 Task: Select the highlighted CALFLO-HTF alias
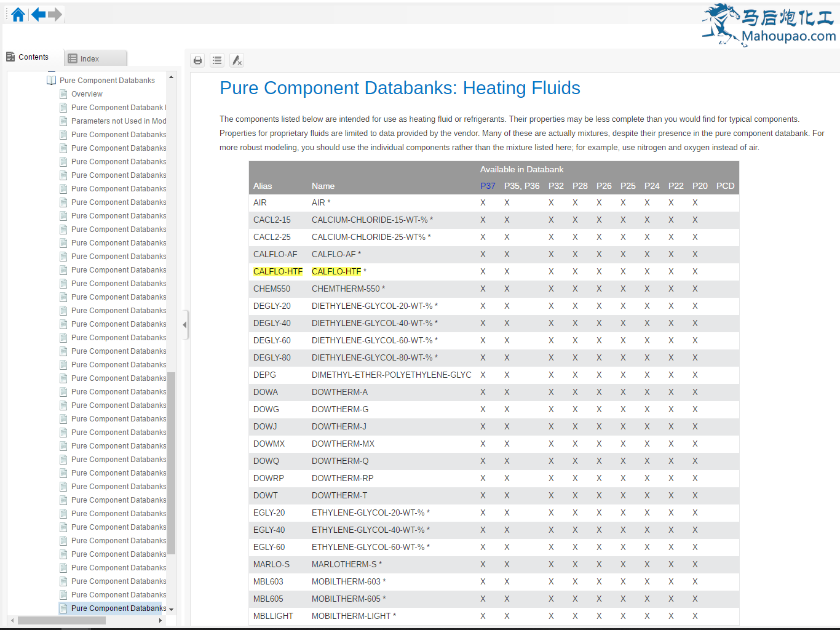point(278,271)
